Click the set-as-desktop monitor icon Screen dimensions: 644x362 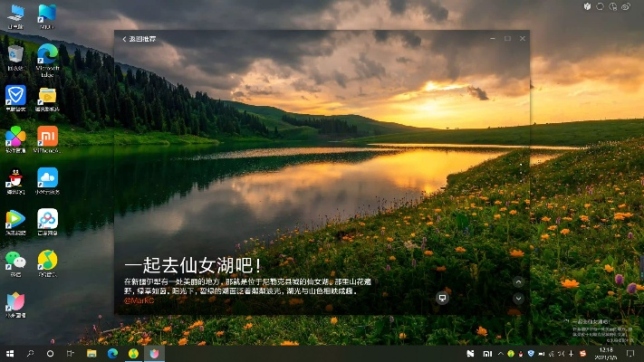click(442, 298)
